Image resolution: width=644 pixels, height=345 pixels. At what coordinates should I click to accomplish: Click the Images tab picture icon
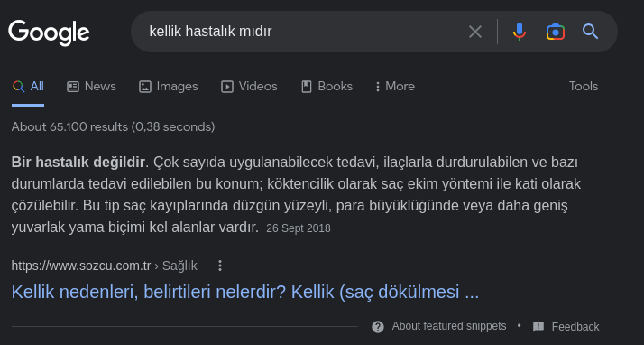click(x=145, y=87)
